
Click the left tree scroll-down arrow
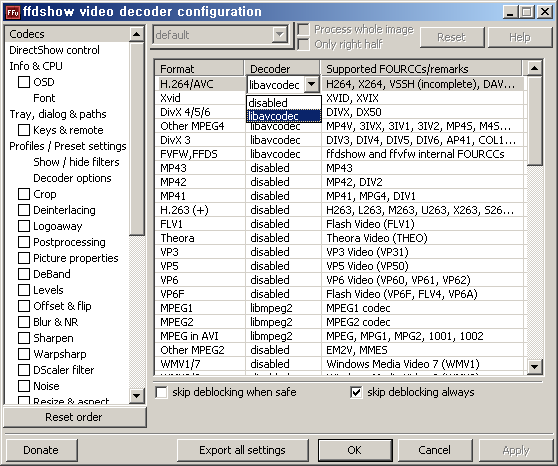[x=136, y=395]
